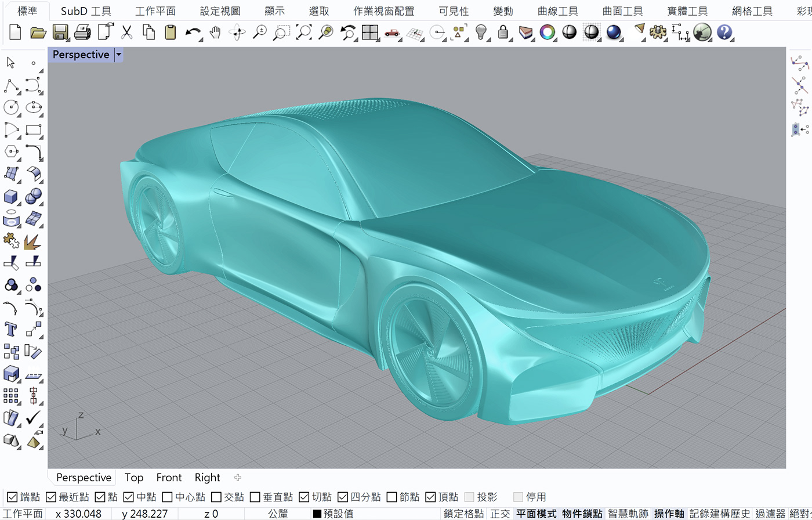Switch to the Top viewport tab

(134, 477)
